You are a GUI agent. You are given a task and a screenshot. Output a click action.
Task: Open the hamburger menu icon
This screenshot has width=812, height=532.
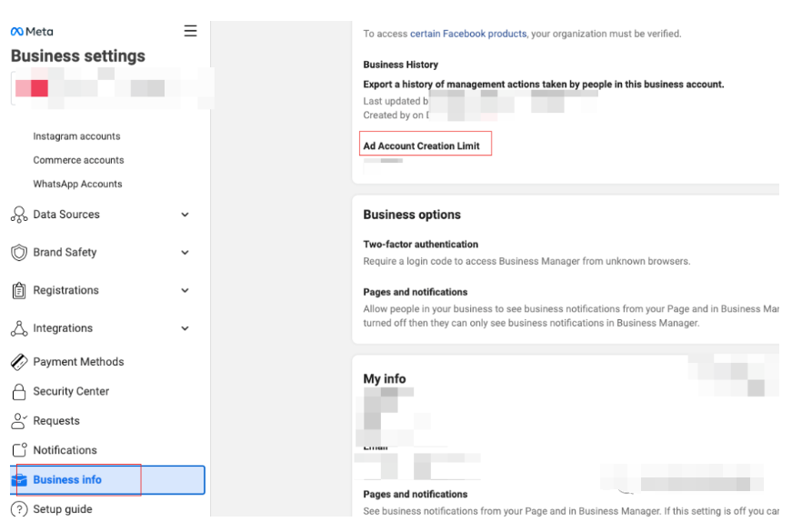(x=191, y=31)
